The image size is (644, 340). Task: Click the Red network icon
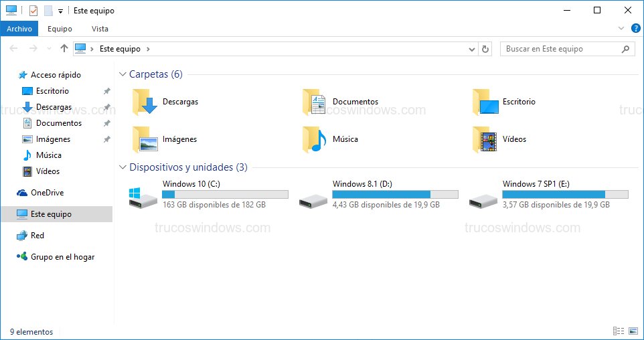click(22, 236)
